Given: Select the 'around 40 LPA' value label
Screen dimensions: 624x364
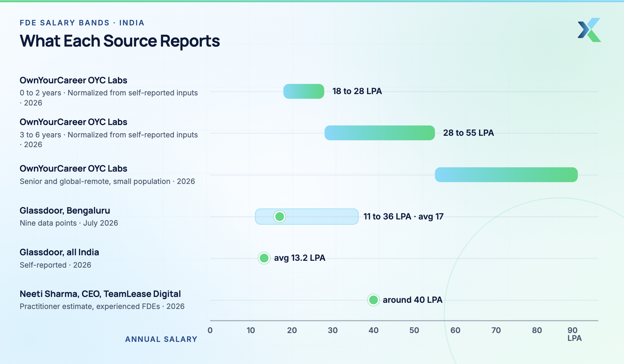Looking at the screenshot, I should pyautogui.click(x=413, y=300).
